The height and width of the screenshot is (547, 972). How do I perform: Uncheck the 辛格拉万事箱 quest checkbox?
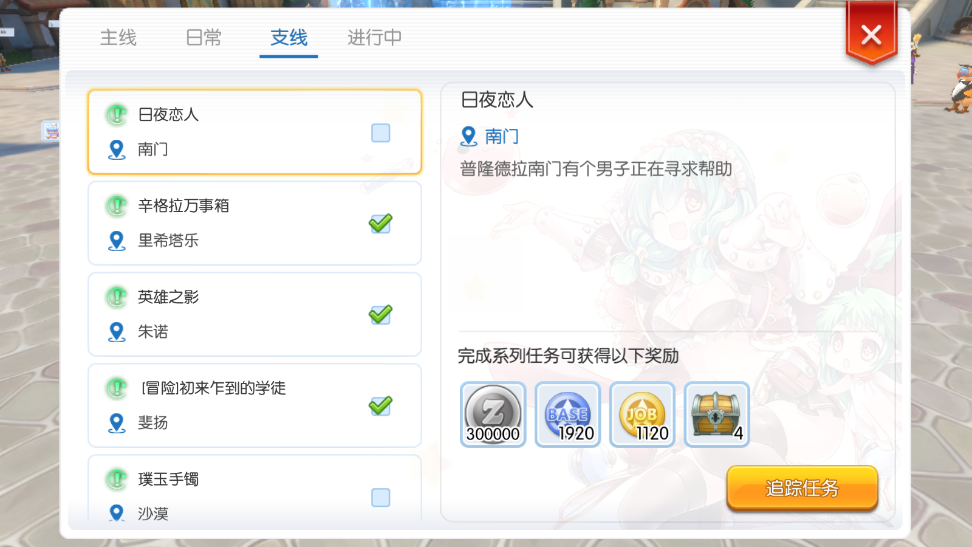[381, 223]
